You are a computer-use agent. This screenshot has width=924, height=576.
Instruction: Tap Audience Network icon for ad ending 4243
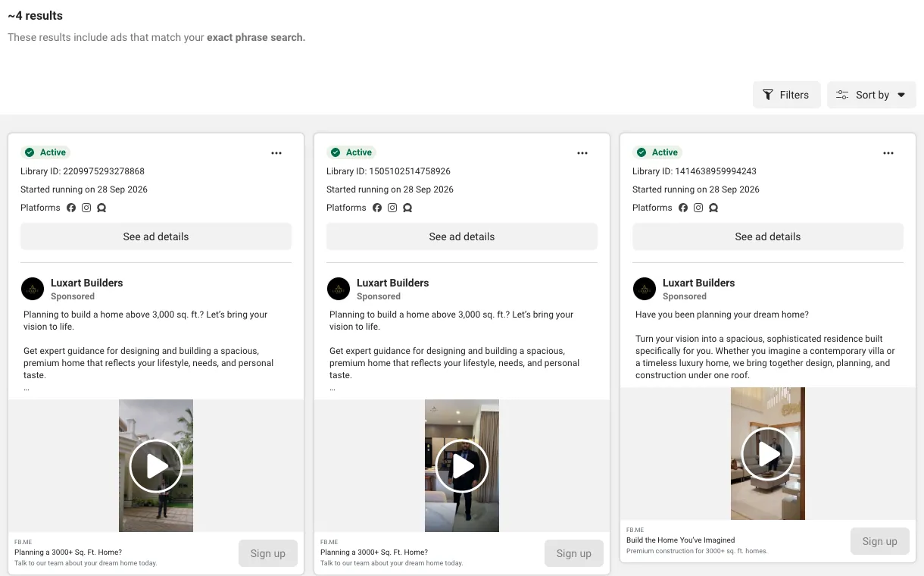713,208
